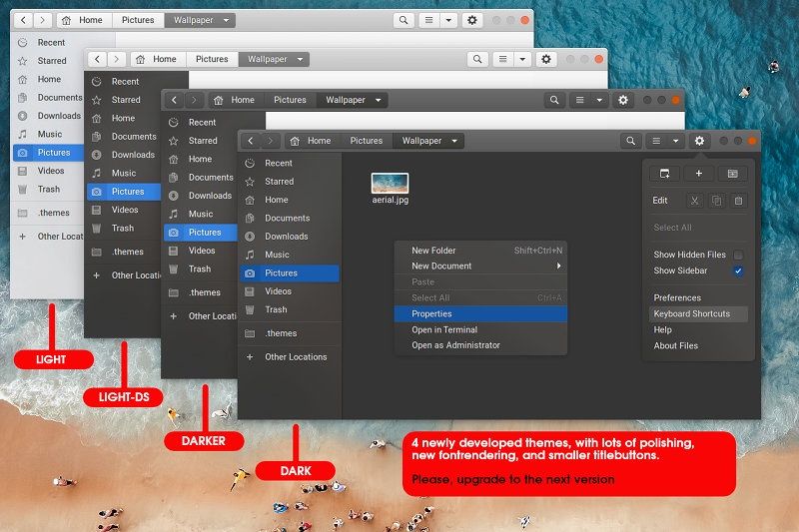Image resolution: width=799 pixels, height=532 pixels.
Task: Open Music in Dark window sidebar
Action: coord(290,256)
